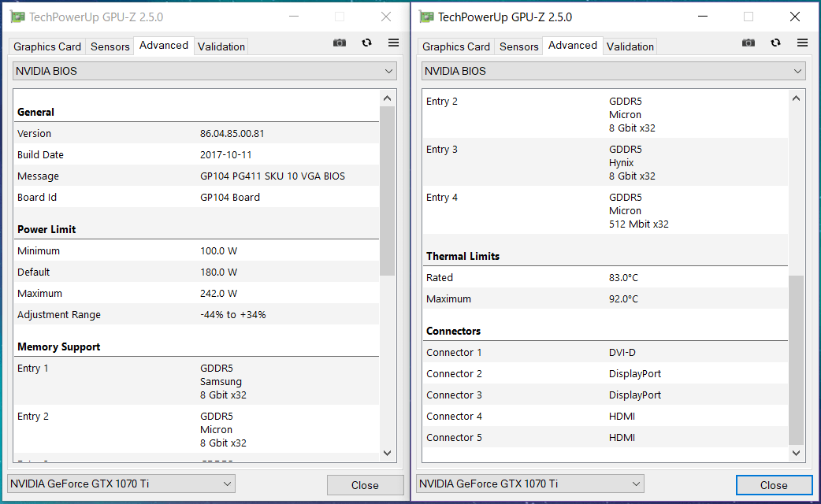Minimize the right GPU-Z window

[703, 17]
